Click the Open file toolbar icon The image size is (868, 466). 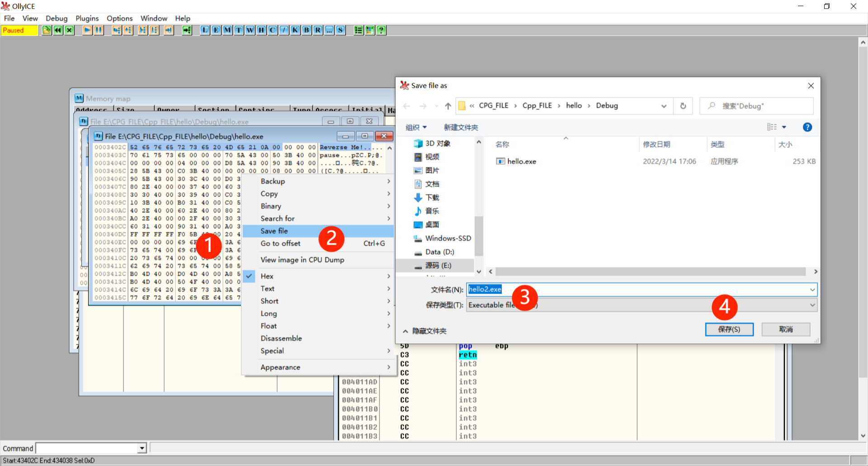coord(47,30)
